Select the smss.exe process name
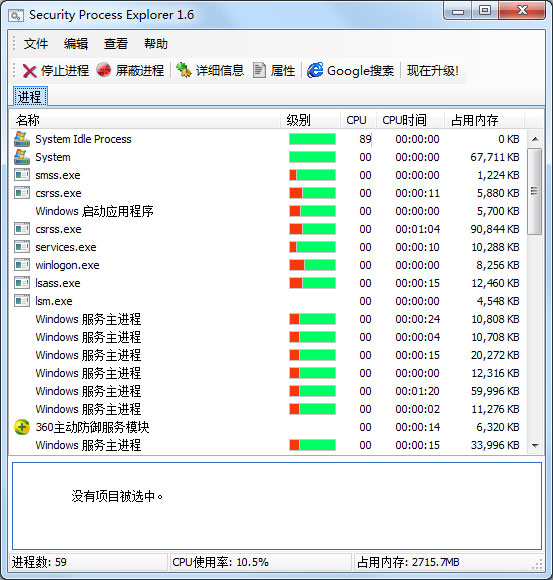Screen dimensions: 553x580 [x=58, y=175]
